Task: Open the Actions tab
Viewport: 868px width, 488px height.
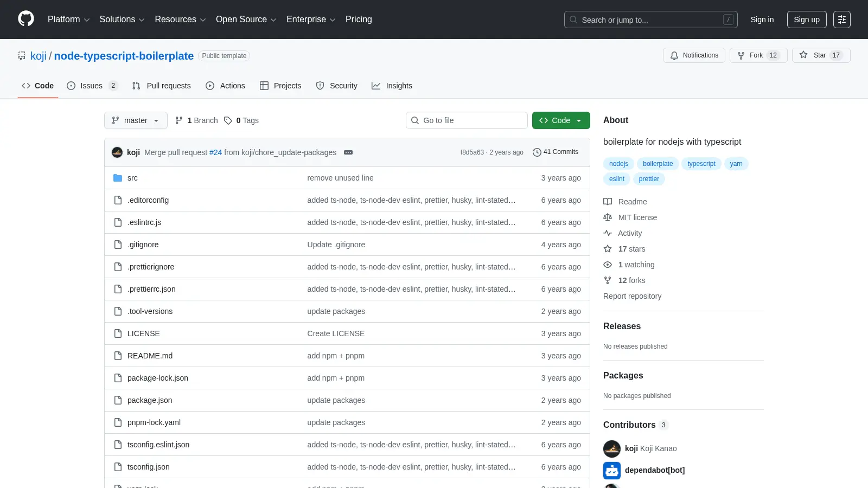Action: click(225, 86)
